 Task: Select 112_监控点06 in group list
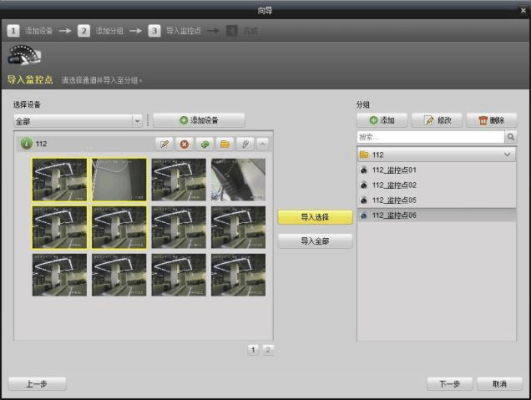[437, 215]
